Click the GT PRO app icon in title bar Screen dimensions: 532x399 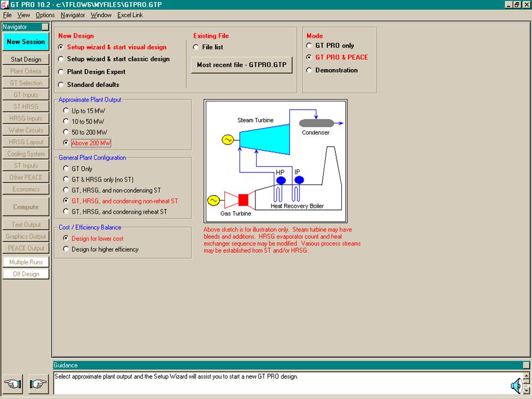coord(5,4)
